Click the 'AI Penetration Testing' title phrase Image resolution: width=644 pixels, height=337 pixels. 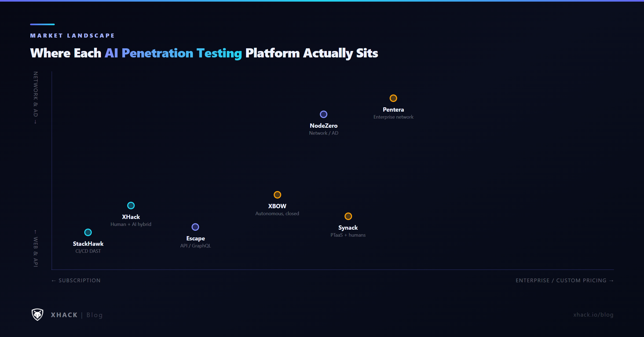[x=173, y=53]
